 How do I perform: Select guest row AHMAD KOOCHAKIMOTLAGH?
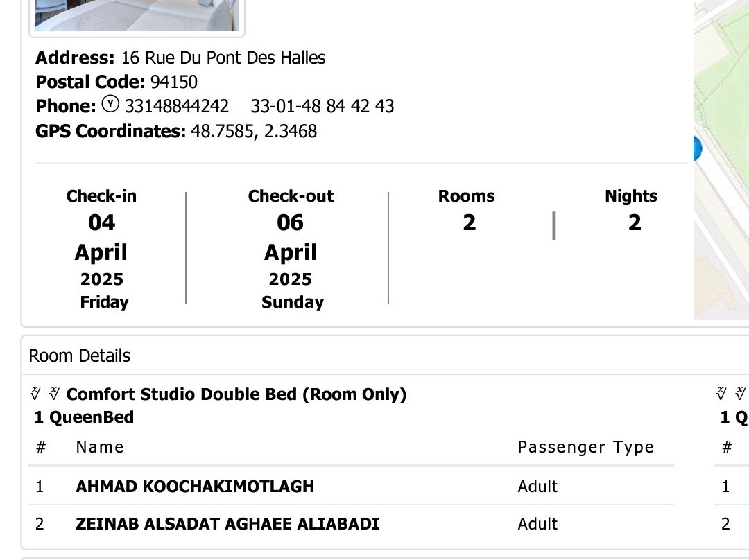[195, 487]
